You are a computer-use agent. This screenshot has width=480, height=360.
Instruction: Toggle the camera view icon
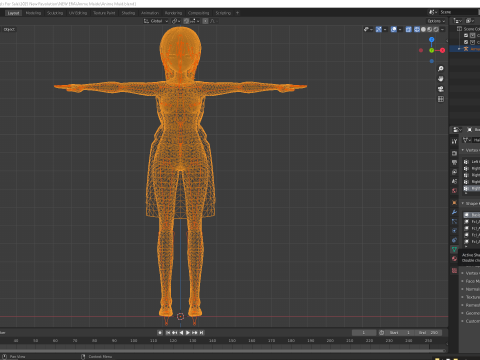(441, 89)
